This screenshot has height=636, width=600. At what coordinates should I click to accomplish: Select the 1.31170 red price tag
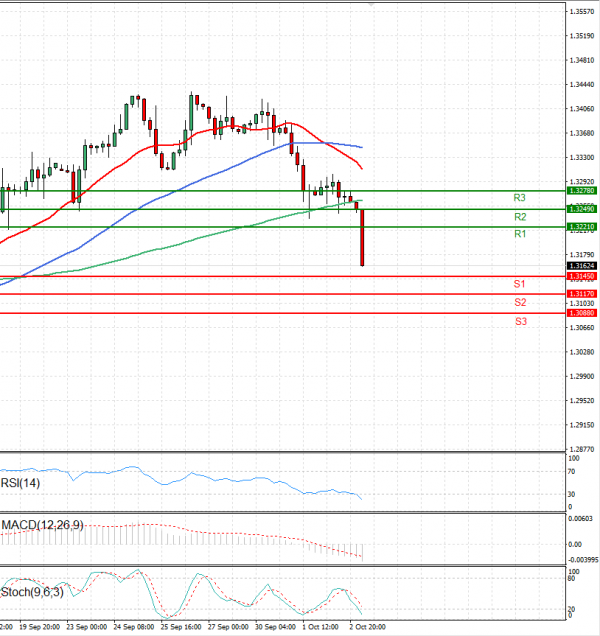(x=582, y=294)
